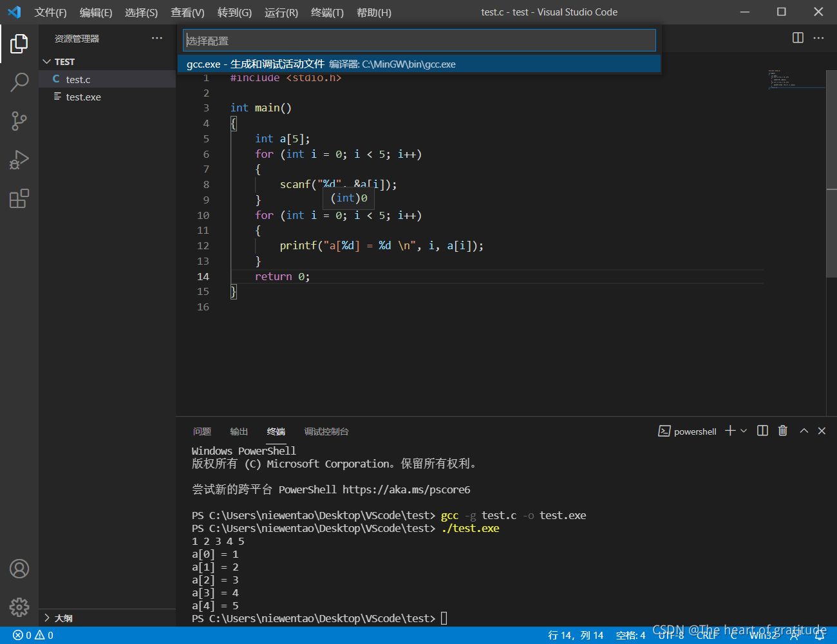Click the editor minimap

[x=796, y=78]
